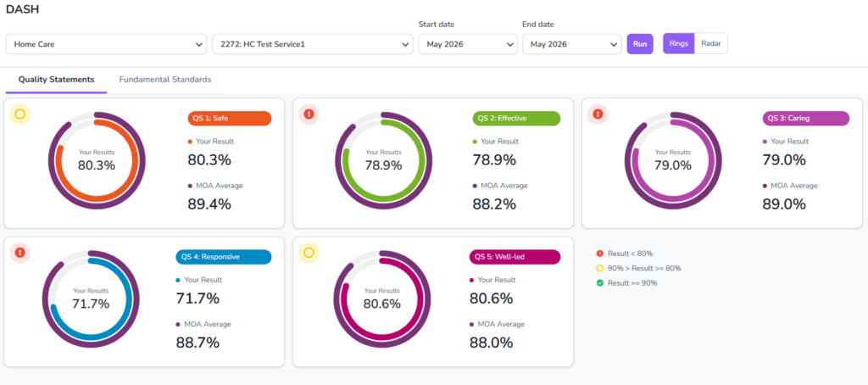Click the green QS 2: Effective label
Screen dimensions: 868x385
[516, 118]
